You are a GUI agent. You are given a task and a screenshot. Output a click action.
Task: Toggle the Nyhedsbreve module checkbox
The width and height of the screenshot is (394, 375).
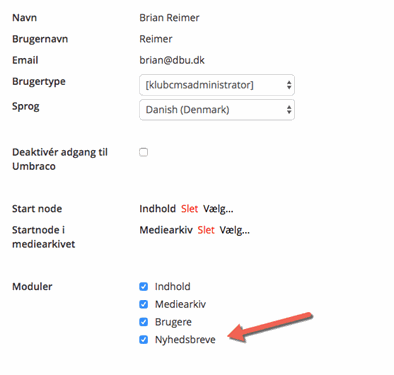point(144,340)
